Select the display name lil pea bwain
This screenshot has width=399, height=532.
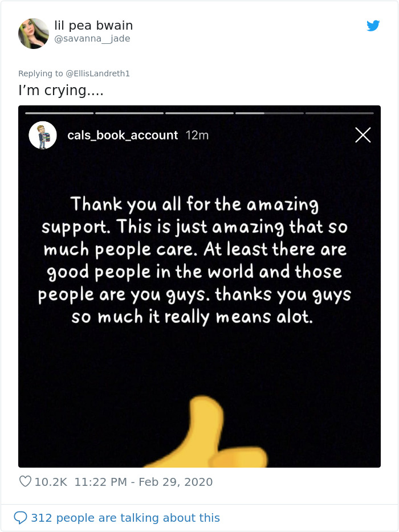(92, 25)
